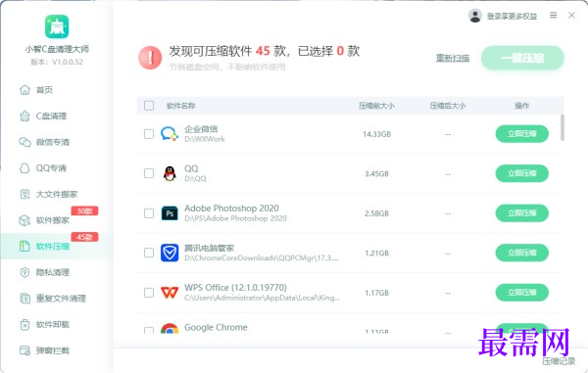The height and width of the screenshot is (373, 588).
Task: Click the 重新扫描 link
Action: [x=453, y=58]
